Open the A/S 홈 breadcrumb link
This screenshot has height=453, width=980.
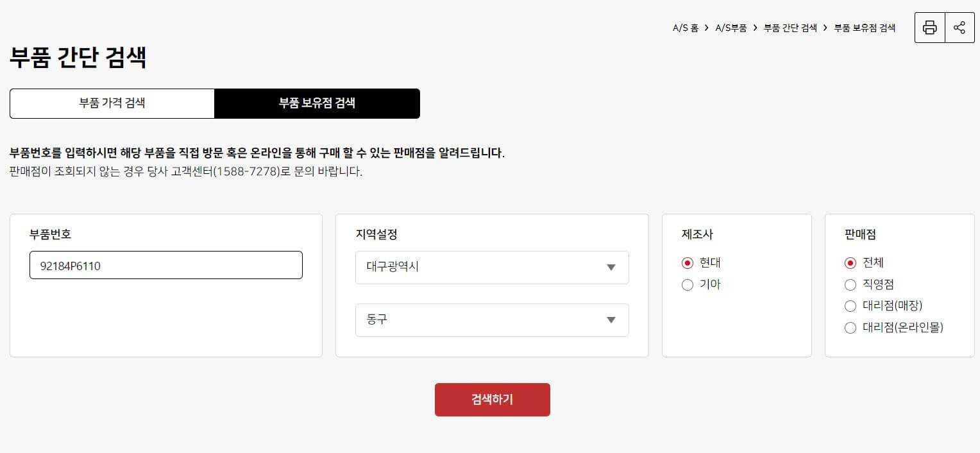(x=685, y=28)
